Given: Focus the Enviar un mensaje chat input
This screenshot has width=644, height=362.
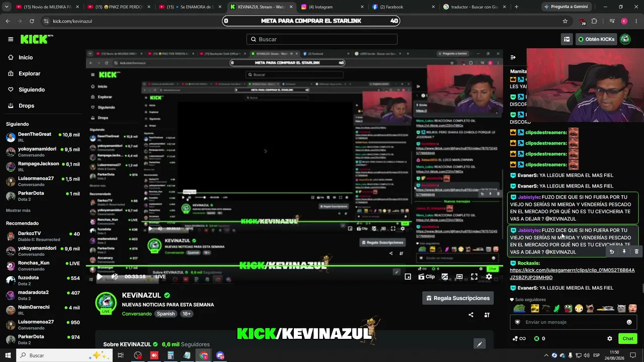Looking at the screenshot, I should pyautogui.click(x=574, y=322).
